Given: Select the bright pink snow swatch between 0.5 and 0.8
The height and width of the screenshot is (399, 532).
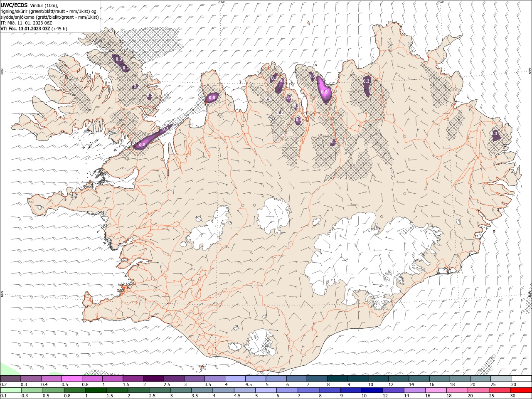Looking at the screenshot, I should coord(72,378).
